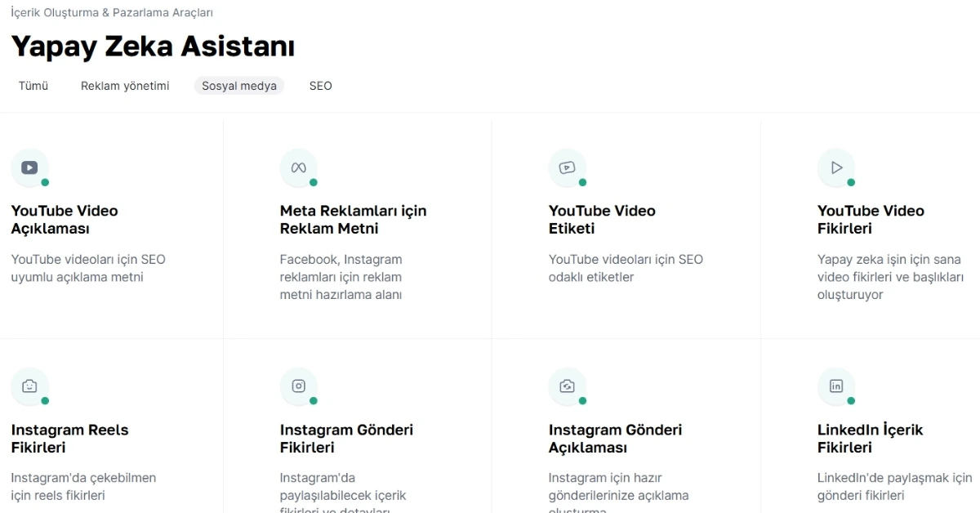Click description "LinkedIn'de paylaşmak için gönderi fikirleri"
The height and width of the screenshot is (513, 980).
coord(894,486)
